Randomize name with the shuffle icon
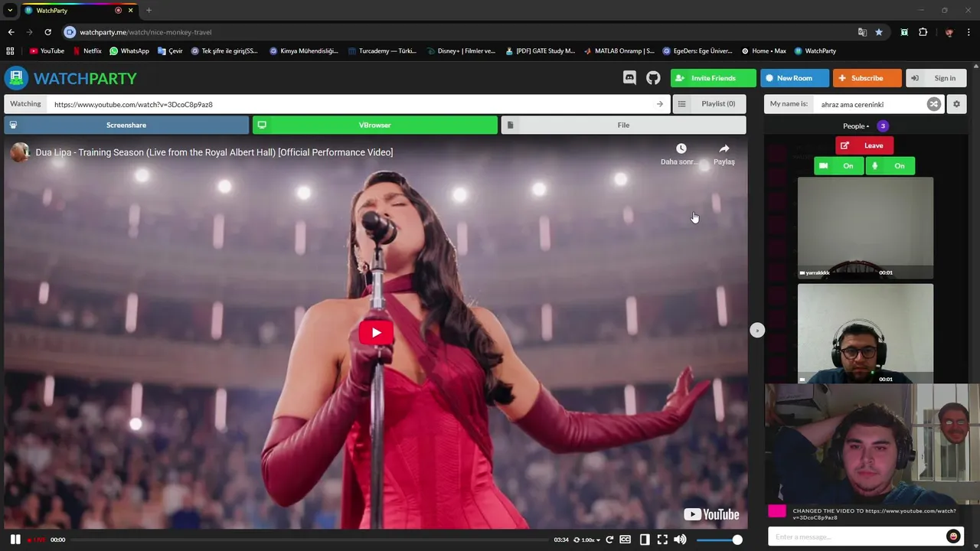The image size is (980, 551). coord(934,104)
